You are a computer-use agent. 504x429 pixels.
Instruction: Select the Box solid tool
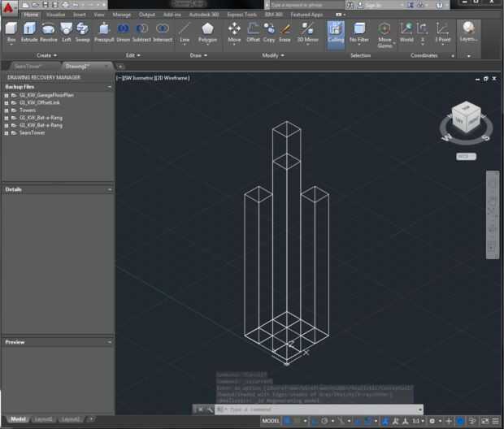point(11,29)
